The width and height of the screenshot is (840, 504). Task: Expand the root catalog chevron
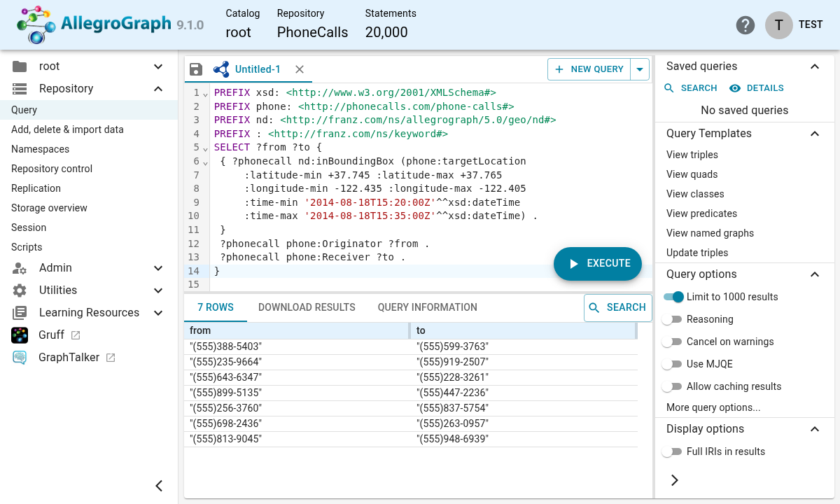(x=158, y=66)
